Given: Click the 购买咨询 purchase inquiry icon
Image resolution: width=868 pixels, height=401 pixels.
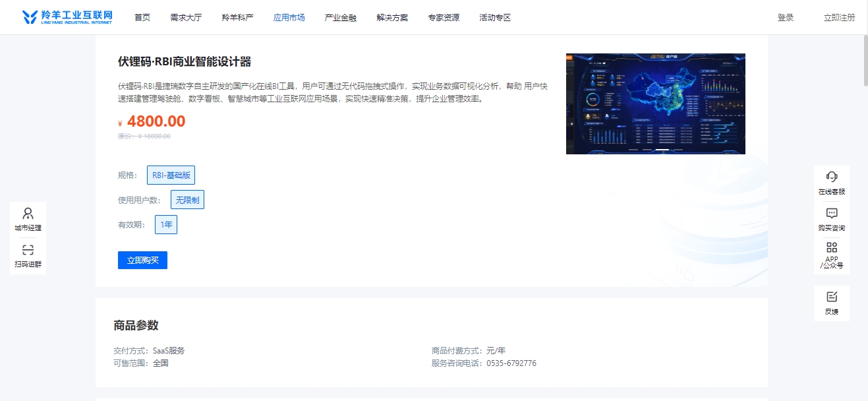Looking at the screenshot, I should (832, 216).
